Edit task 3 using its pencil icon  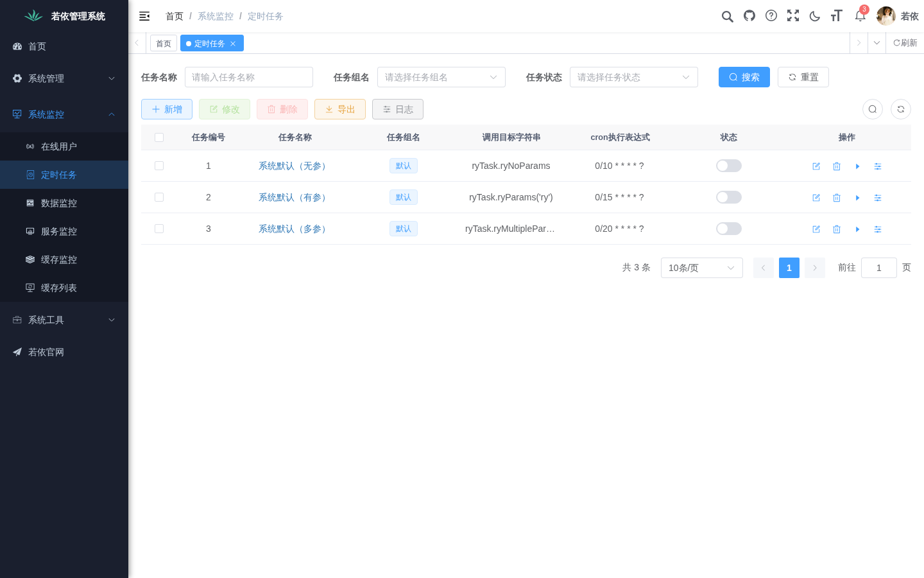pos(816,229)
